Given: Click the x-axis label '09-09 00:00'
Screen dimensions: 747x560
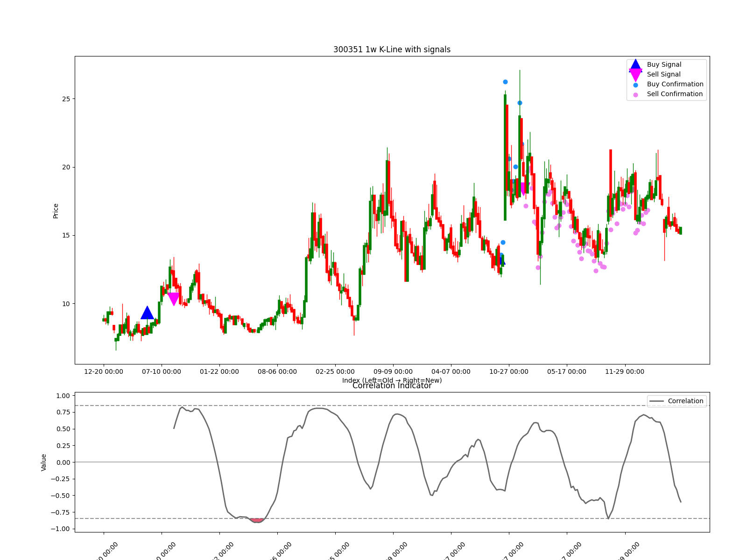Looking at the screenshot, I should pyautogui.click(x=393, y=371).
